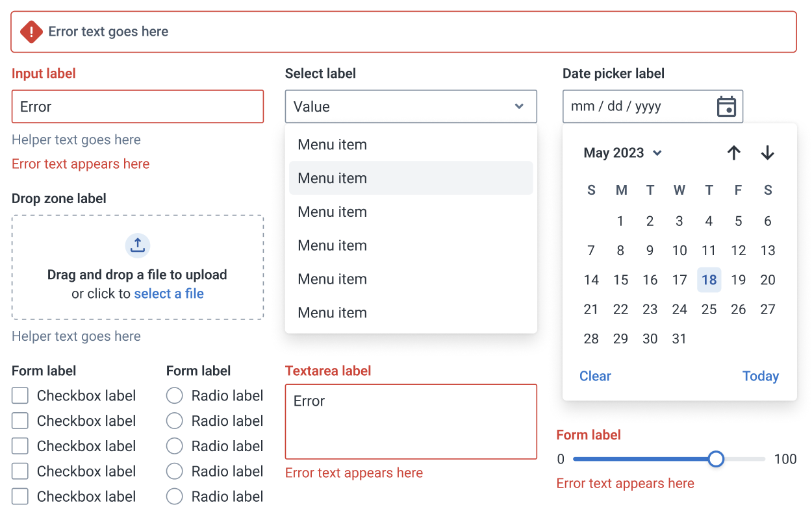This screenshot has width=812, height=518.
Task: Select the first Radio label option
Action: [175, 396]
